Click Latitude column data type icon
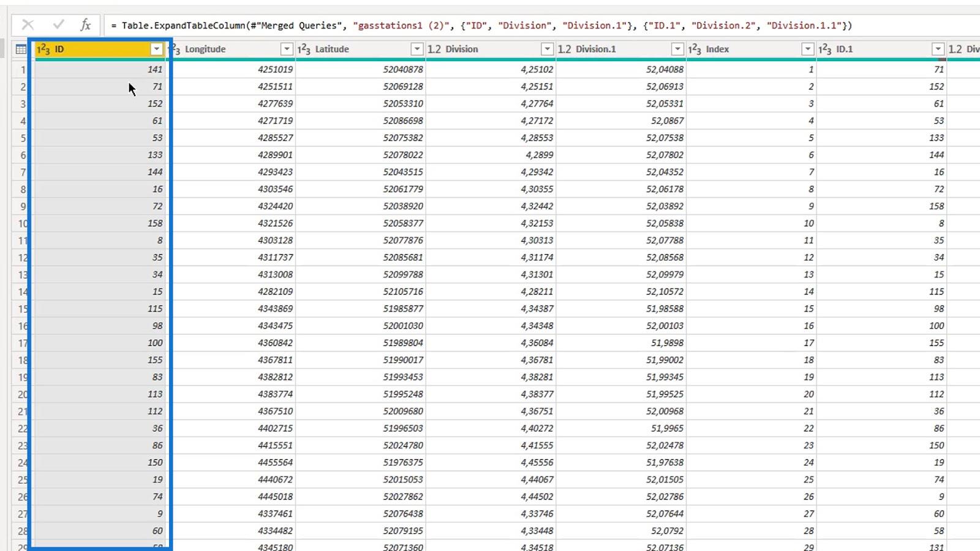The image size is (980, 551). 304,49
